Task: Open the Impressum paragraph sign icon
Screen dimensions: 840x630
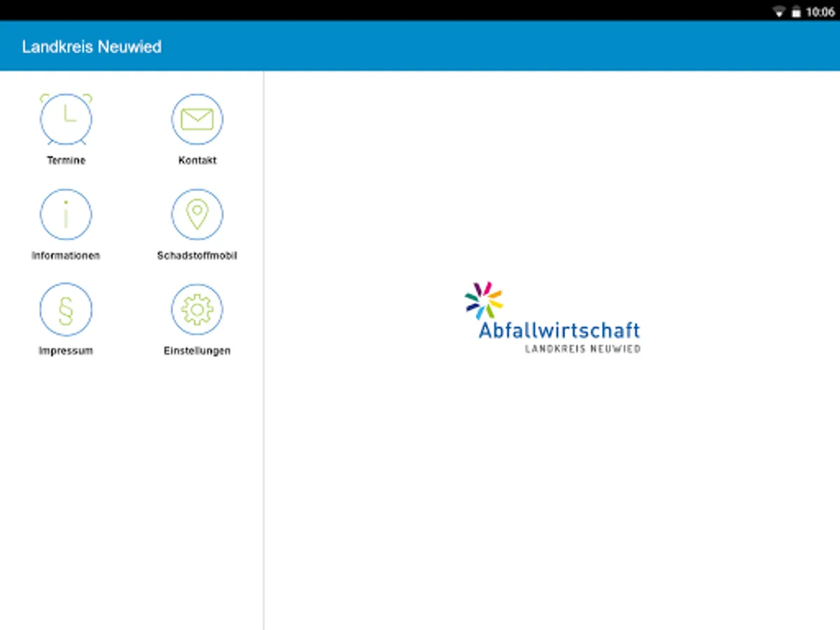Action: [x=66, y=310]
